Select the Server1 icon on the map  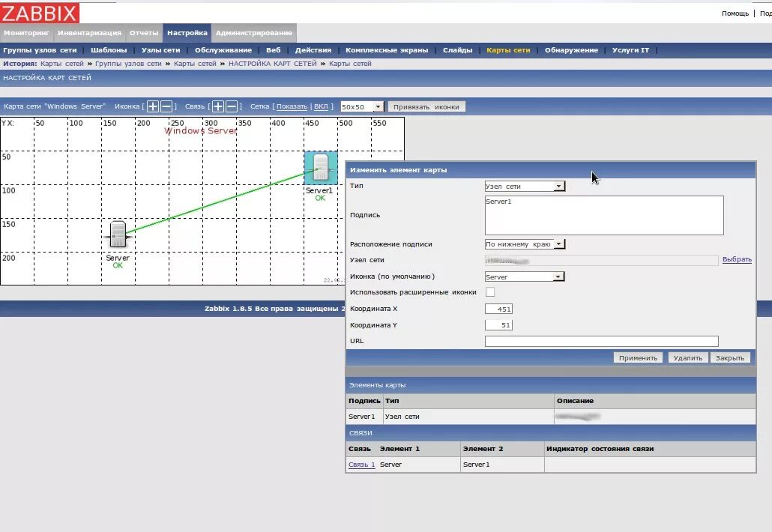(321, 168)
